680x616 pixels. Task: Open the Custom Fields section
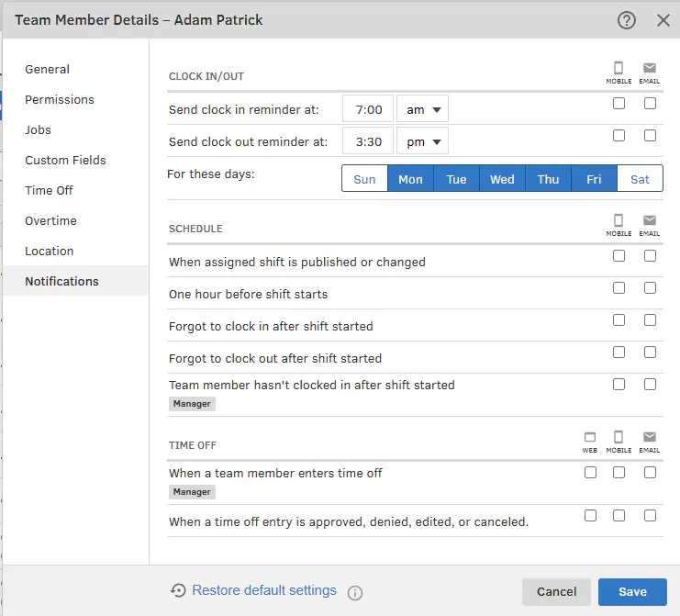pos(65,161)
